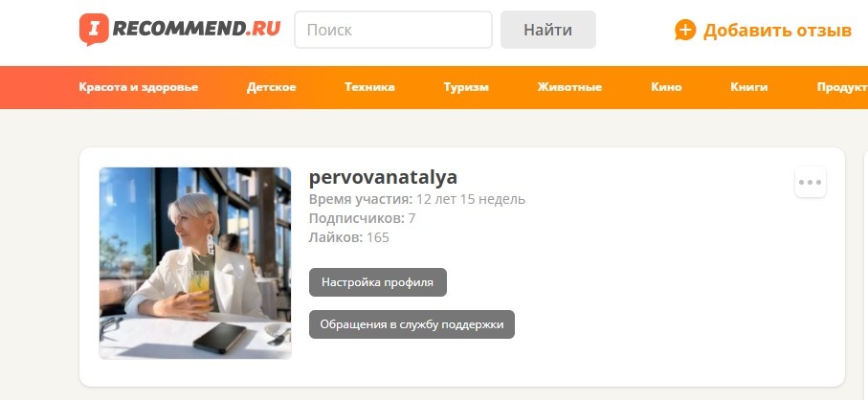Viewport: 868px width, 400px height.
Task: Click the orange plus bubble icon
Action: 685,30
